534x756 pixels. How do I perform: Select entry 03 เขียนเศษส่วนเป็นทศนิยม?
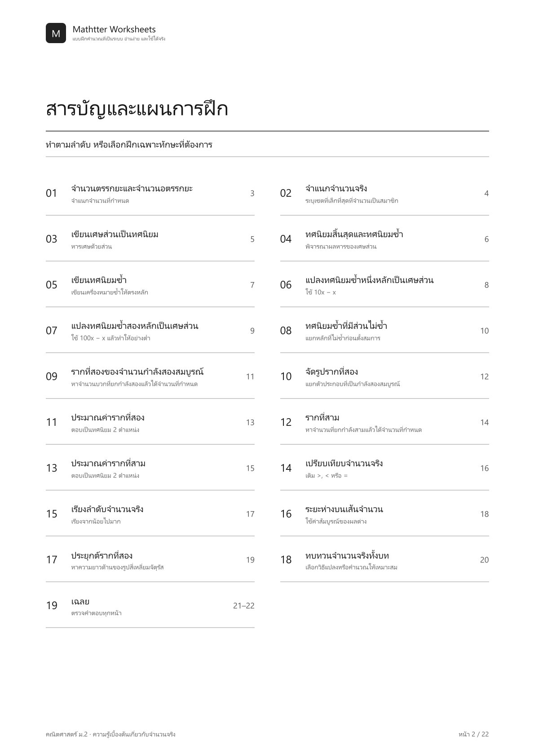(x=150, y=239)
